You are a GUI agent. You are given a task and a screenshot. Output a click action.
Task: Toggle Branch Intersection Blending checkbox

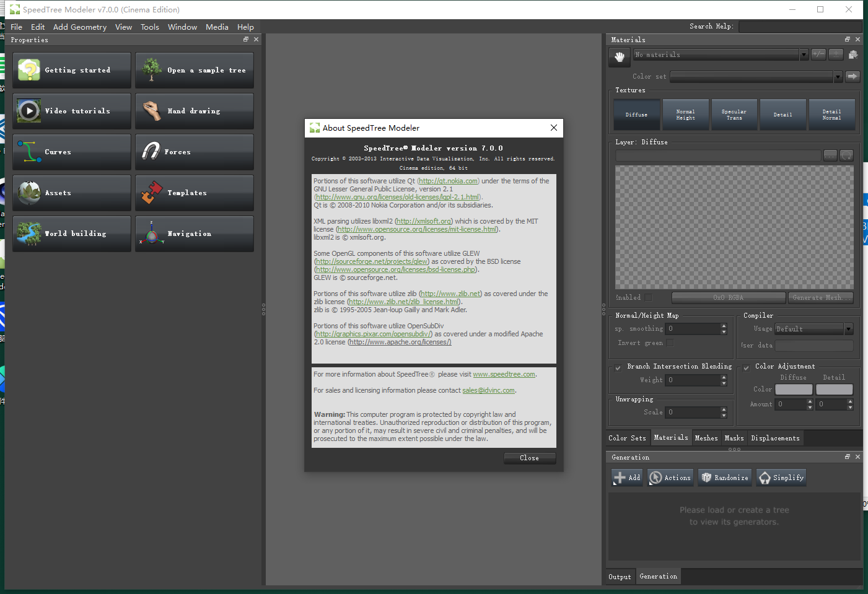(618, 367)
